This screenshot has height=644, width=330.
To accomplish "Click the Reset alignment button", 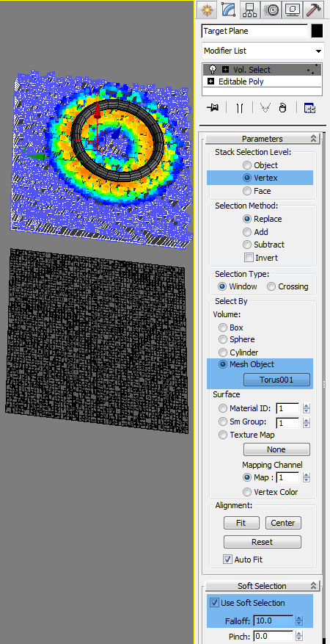I will (263, 542).
